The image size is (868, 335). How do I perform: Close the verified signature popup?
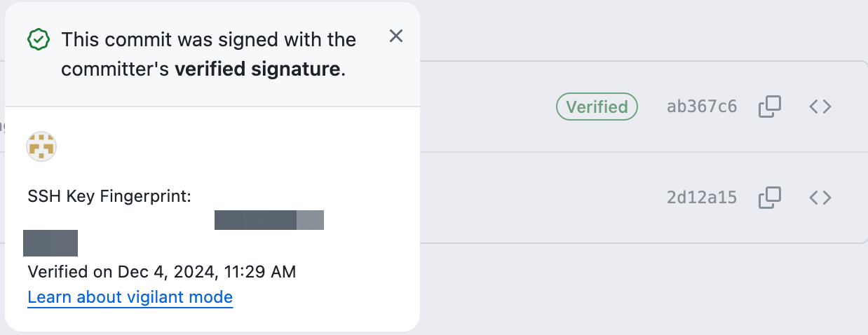click(x=396, y=36)
